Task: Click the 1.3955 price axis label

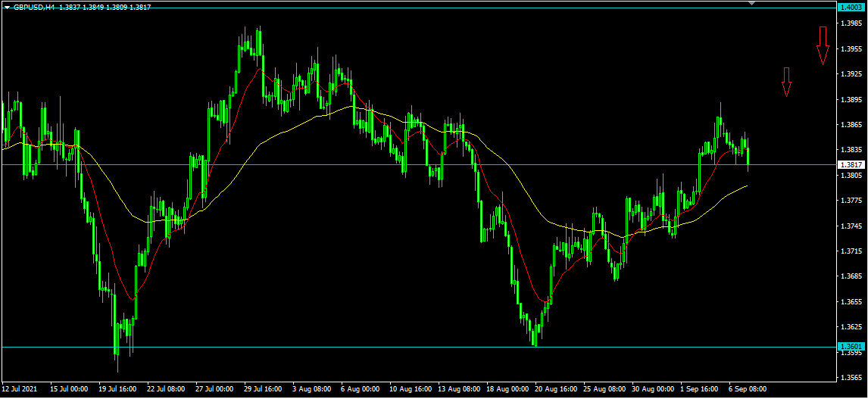Action: (x=851, y=49)
